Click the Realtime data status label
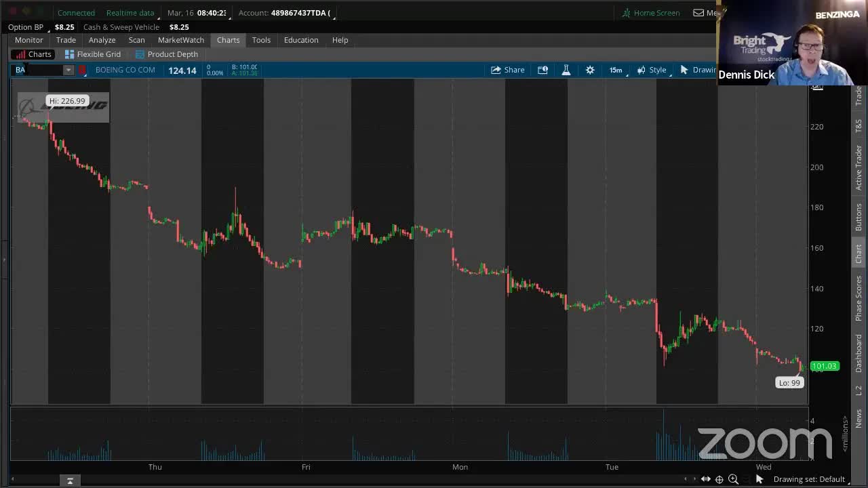This screenshot has height=488, width=868. click(x=130, y=13)
